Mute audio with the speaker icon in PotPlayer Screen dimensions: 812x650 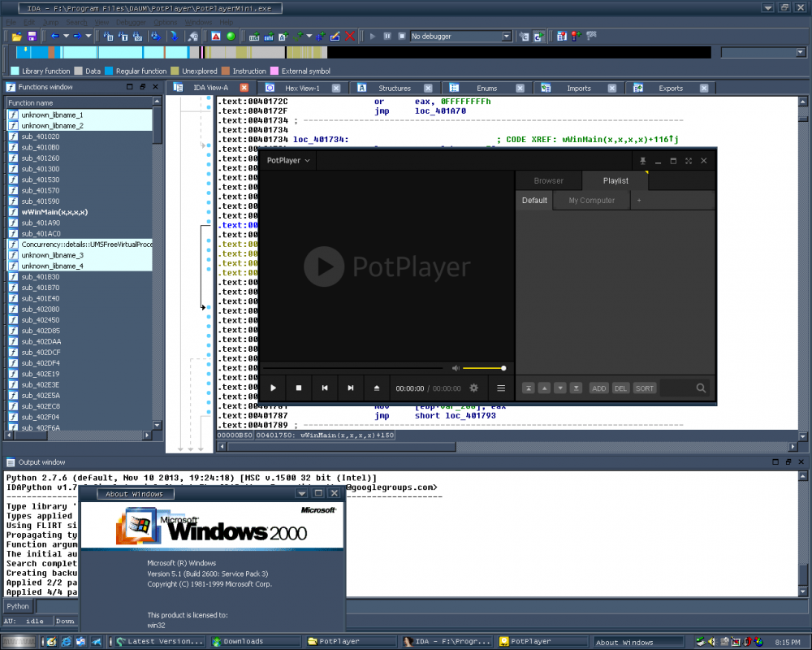(456, 367)
